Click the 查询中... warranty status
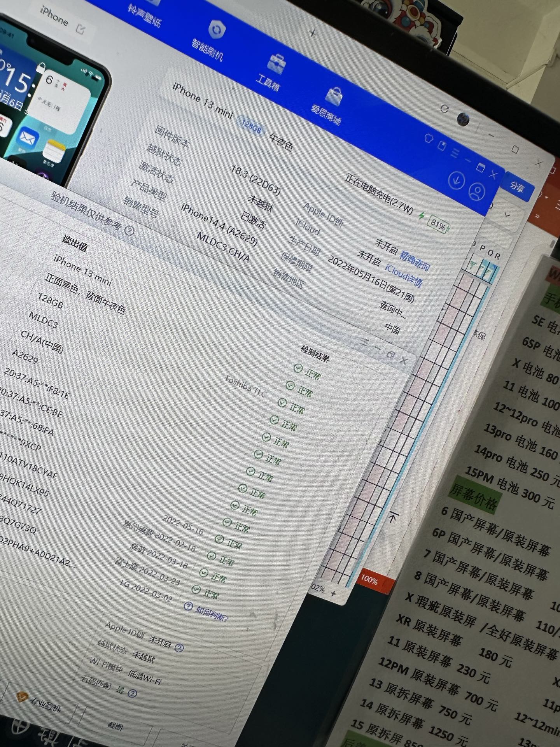Screen dimensions: 560x747 pyautogui.click(x=393, y=311)
